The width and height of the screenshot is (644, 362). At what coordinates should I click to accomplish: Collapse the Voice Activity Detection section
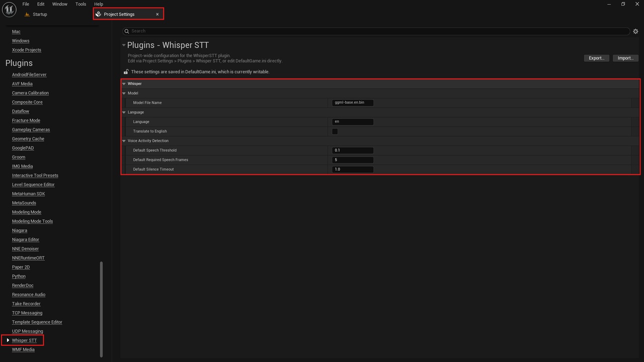click(x=124, y=141)
